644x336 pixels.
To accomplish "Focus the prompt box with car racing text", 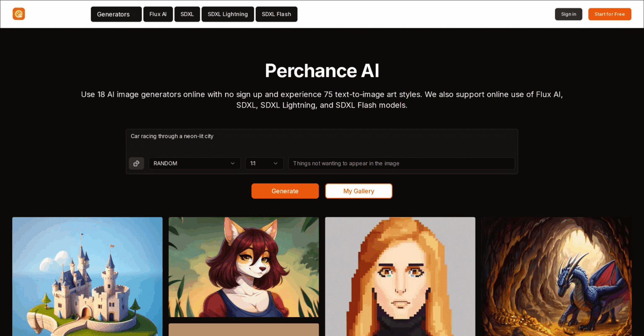I will (322, 142).
